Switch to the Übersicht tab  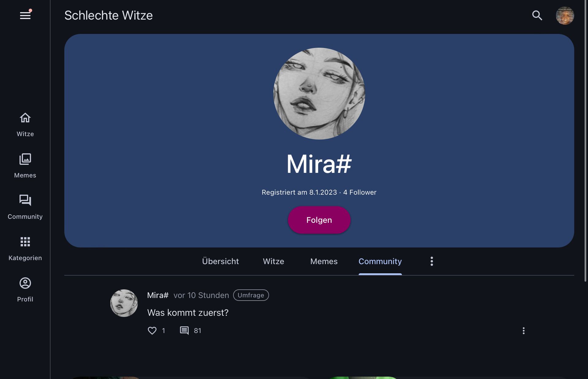tap(220, 261)
